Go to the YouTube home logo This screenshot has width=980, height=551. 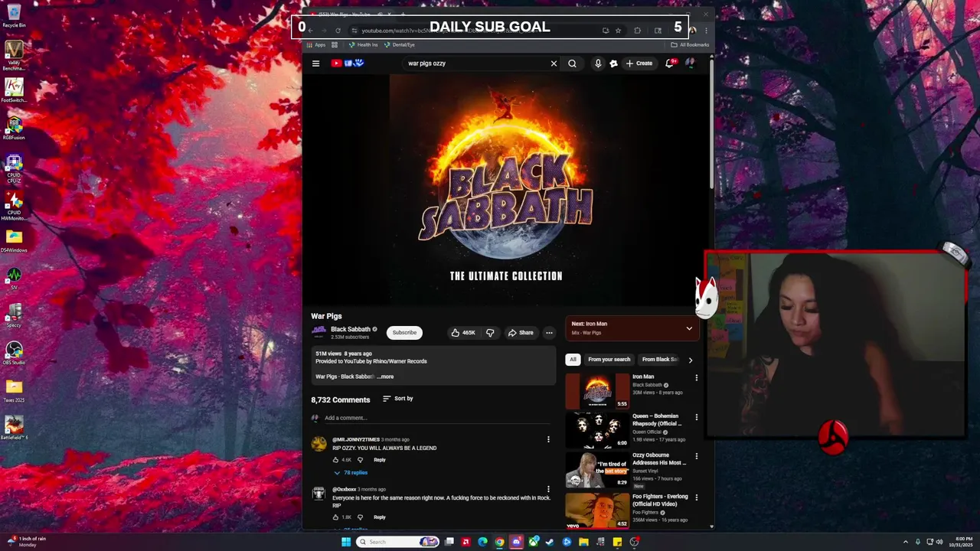pyautogui.click(x=347, y=64)
